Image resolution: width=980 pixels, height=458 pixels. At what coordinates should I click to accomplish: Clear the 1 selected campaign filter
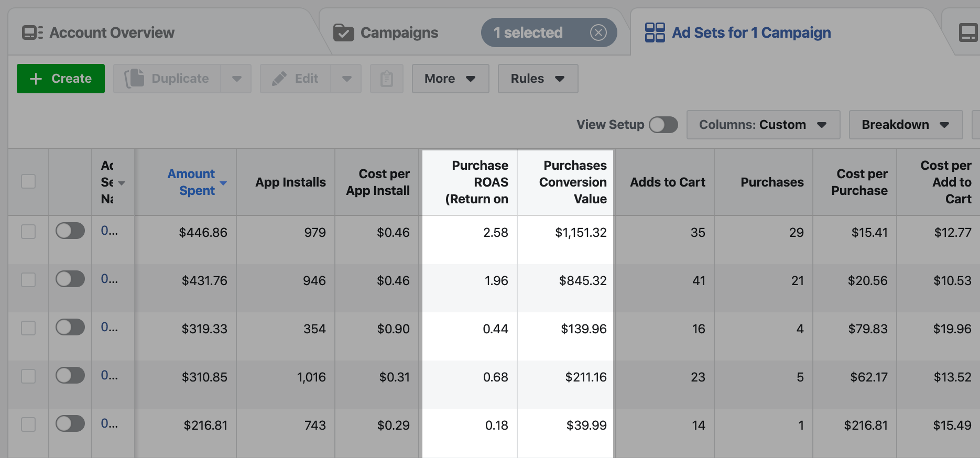[x=598, y=32]
